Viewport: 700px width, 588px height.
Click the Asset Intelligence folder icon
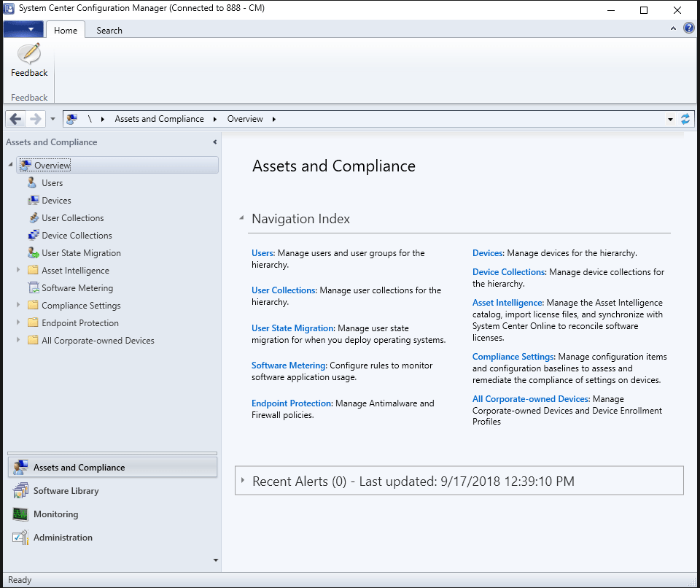pos(33,270)
